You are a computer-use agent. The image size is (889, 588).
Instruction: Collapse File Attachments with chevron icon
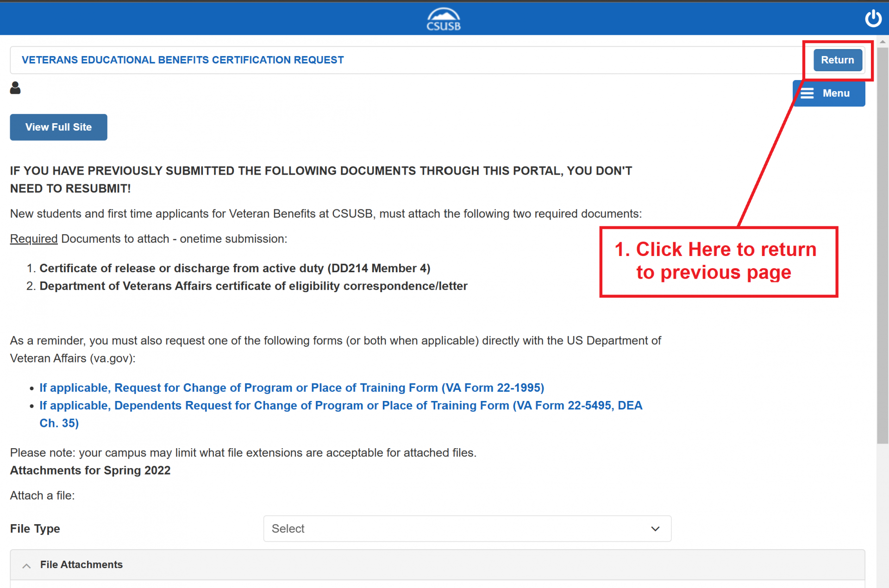coord(27,565)
